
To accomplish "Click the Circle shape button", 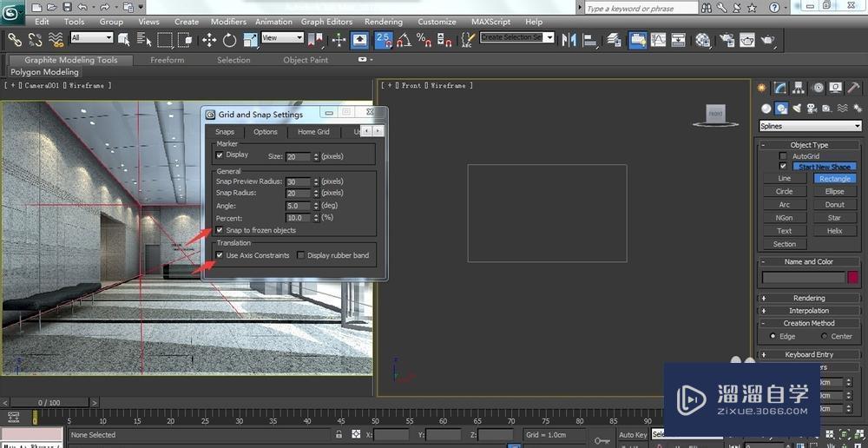I will 785,192.
